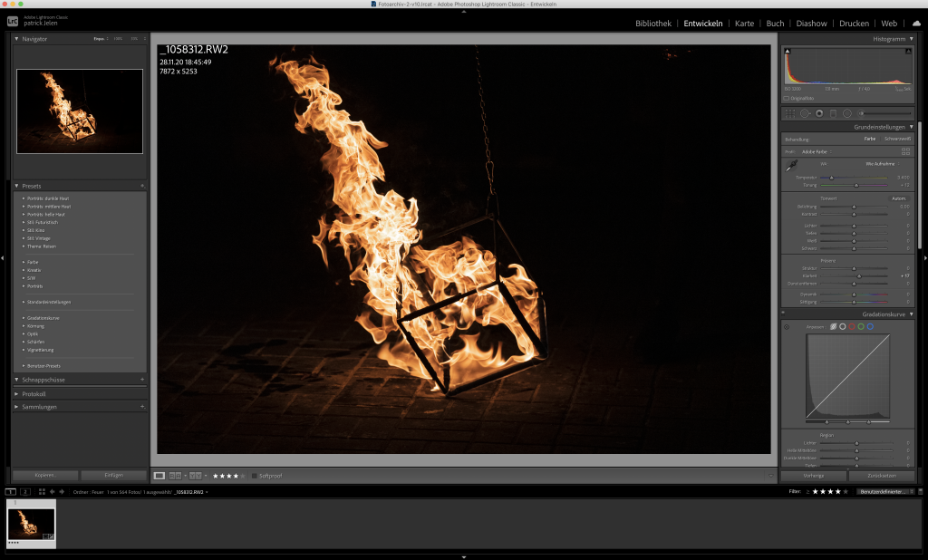Image resolution: width=928 pixels, height=560 pixels.
Task: Enable the Softproof checkbox
Action: (255, 475)
